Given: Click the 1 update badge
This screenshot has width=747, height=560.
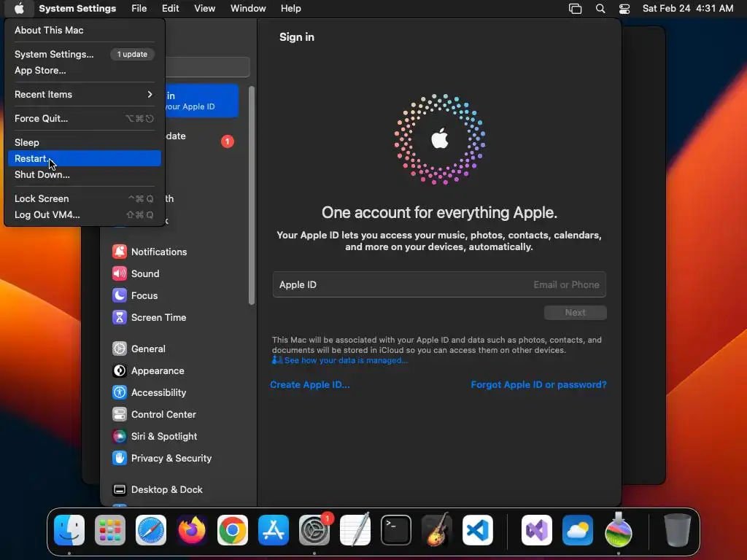Looking at the screenshot, I should [133, 54].
